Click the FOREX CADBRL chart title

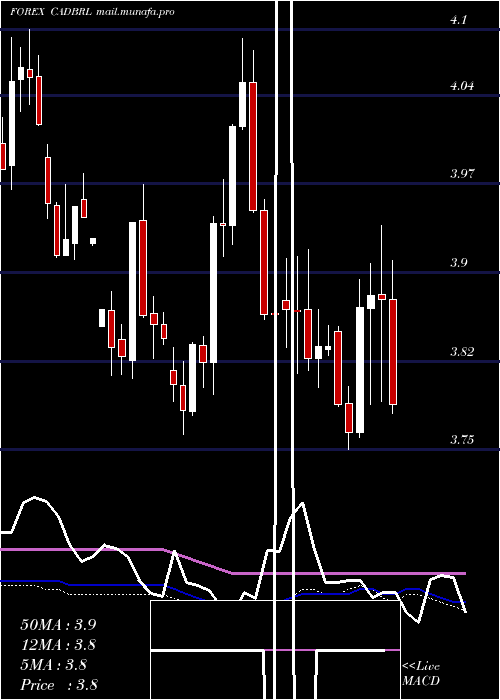(x=51, y=12)
